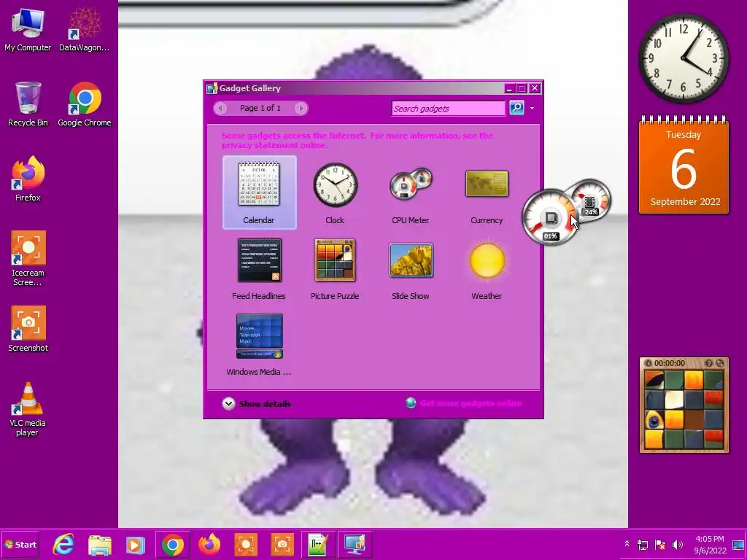
Task: Click the Picture Puzzle solve/shuffle icon
Action: (720, 363)
